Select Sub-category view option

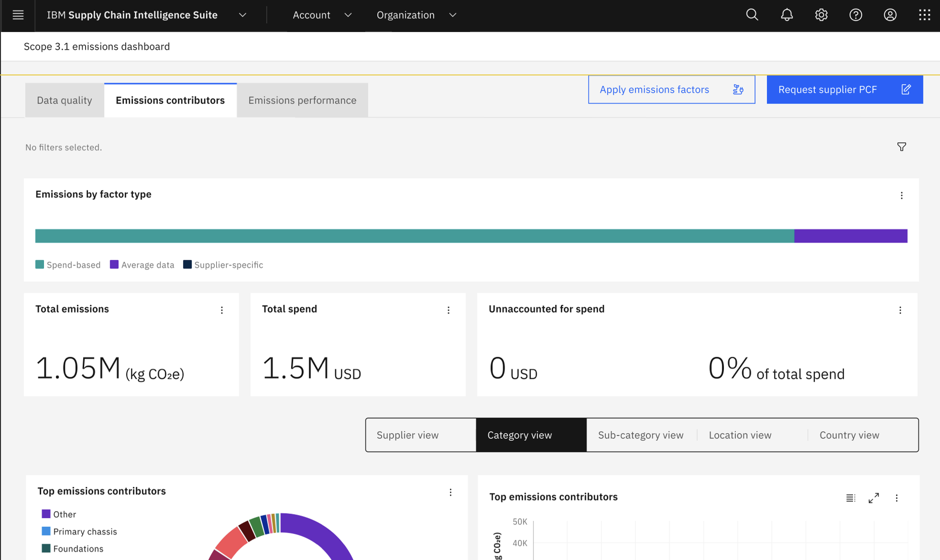pyautogui.click(x=641, y=435)
